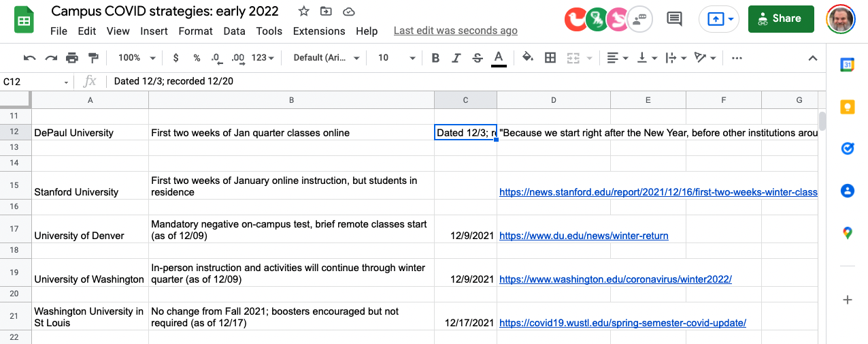Toggle italic formatting

click(x=456, y=58)
